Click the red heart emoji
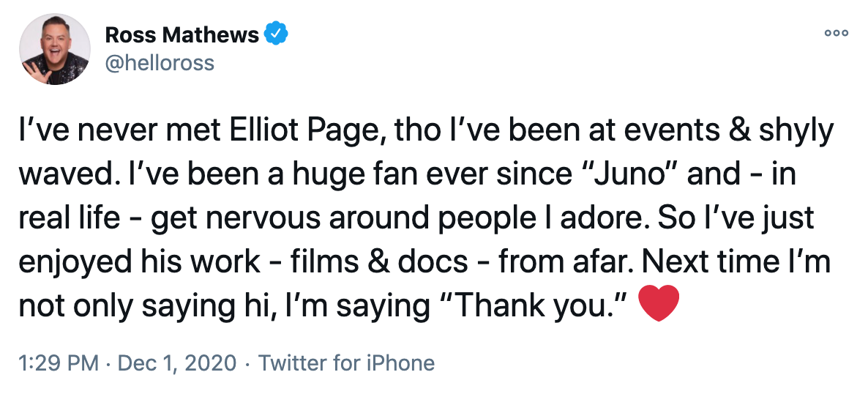868x394 pixels. pyautogui.click(x=659, y=305)
